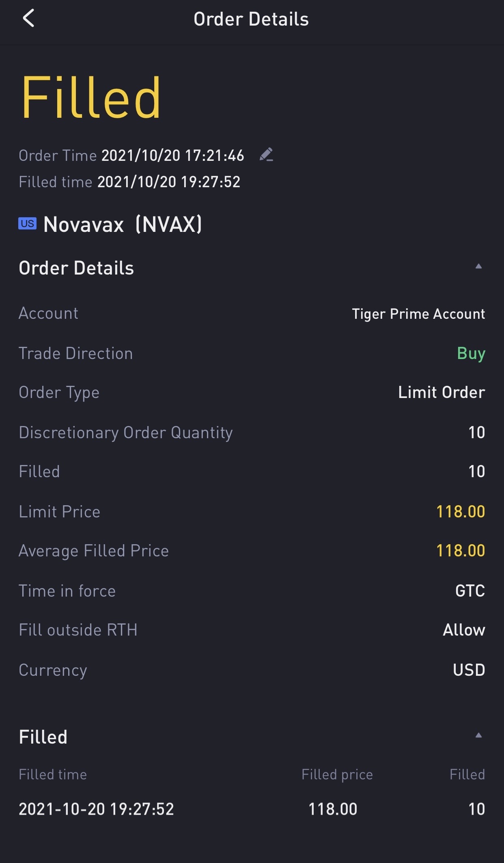504x863 pixels.
Task: Tap the edit pencil beside Order Time
Action: point(266,155)
